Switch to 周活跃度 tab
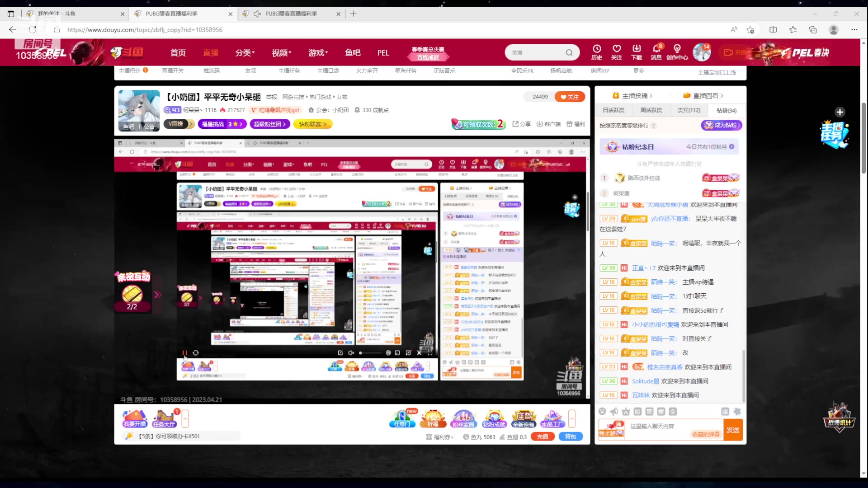 tap(651, 110)
